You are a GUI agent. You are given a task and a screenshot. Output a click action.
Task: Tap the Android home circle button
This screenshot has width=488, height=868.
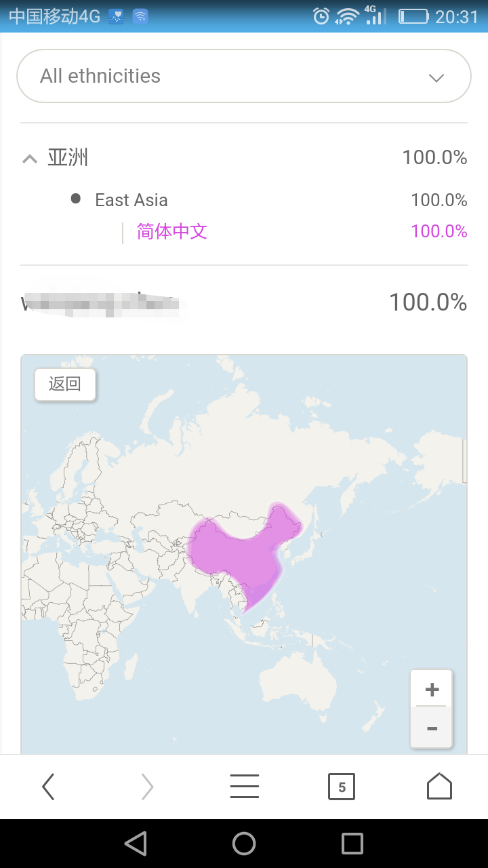coord(244,844)
